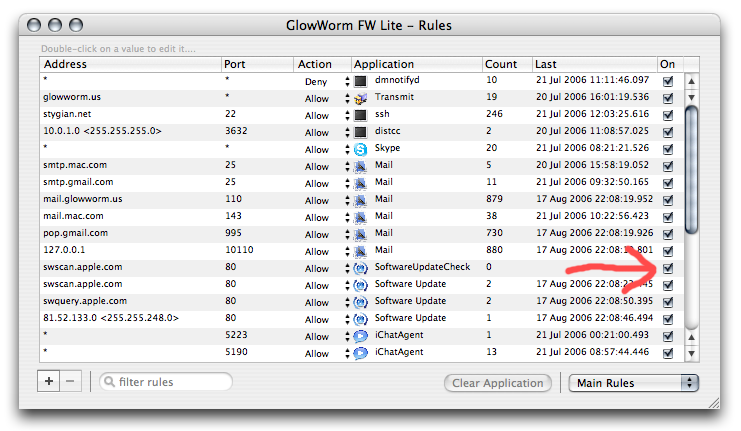Select the 81.52.133.0 <255.255.248.0> address

pyautogui.click(x=111, y=318)
